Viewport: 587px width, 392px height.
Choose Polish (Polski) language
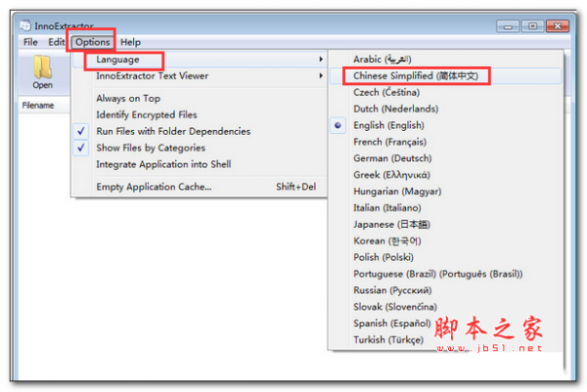(445, 257)
